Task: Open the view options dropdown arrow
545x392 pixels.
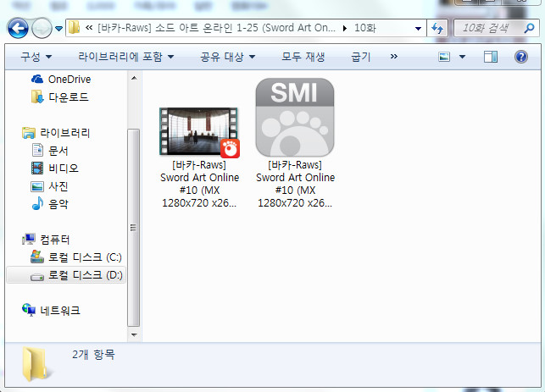Action: pos(462,57)
